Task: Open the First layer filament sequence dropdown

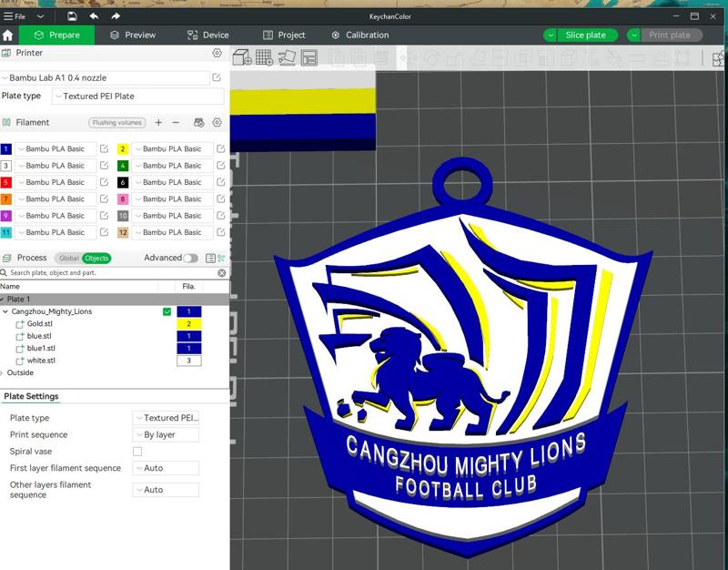Action: [x=164, y=466]
